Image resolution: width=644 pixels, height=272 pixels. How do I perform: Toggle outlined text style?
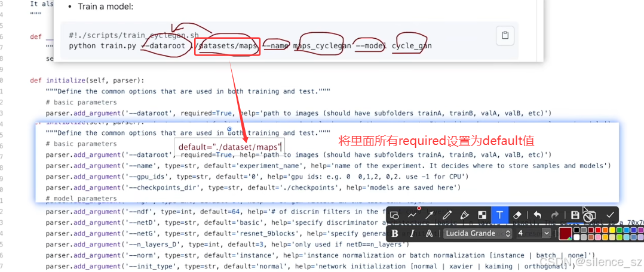pyautogui.click(x=429, y=233)
